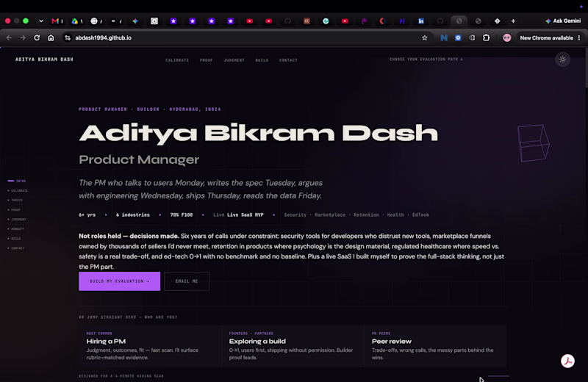Open the Calibrate link in top navigation
588x382 pixels.
click(x=177, y=60)
